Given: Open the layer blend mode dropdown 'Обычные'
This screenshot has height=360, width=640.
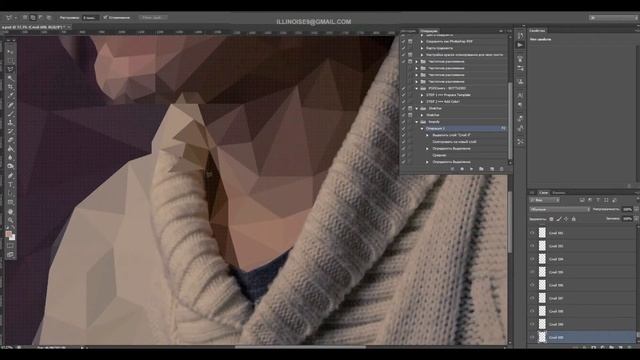Looking at the screenshot, I should pos(560,209).
